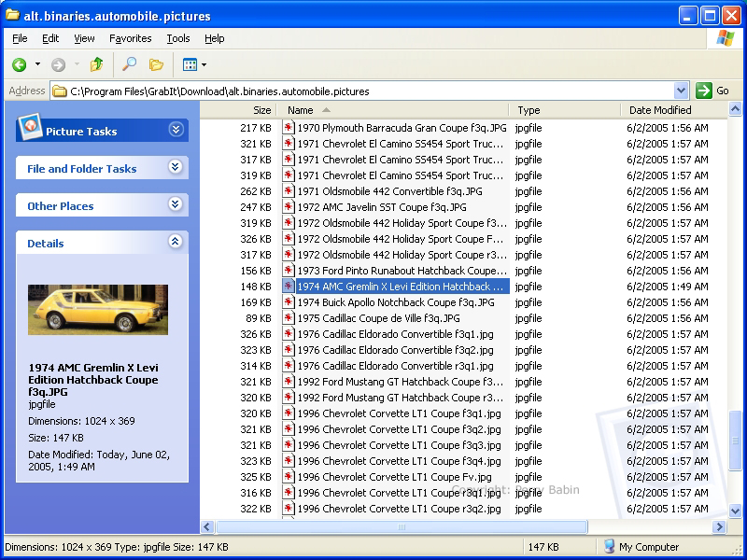Open the Favorites menu
Viewport: 747px width, 560px height.
131,38
